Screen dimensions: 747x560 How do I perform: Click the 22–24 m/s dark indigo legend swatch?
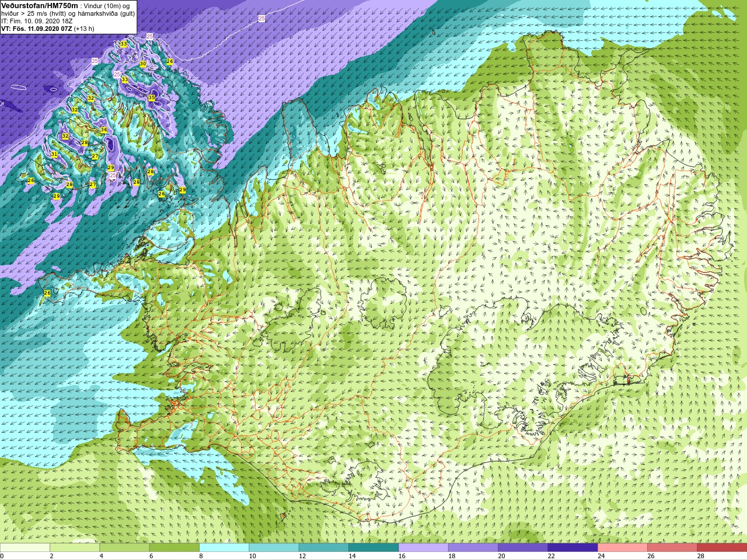573,548
